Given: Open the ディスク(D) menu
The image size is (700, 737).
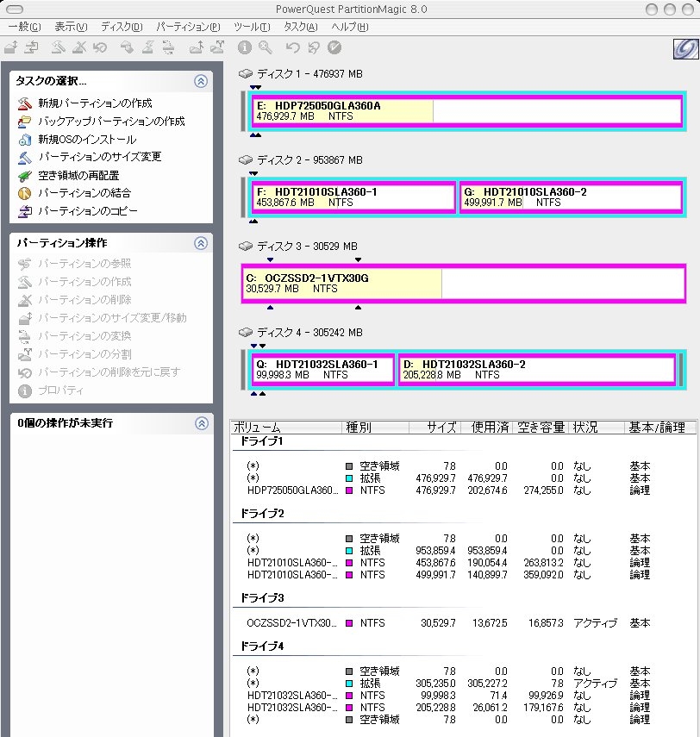Looking at the screenshot, I should (122, 27).
